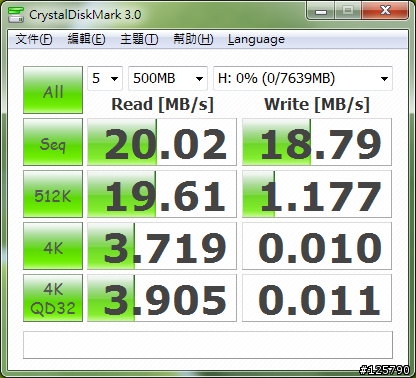Expand the 500MB test size dropdown
The width and height of the screenshot is (416, 378).
coord(168,78)
